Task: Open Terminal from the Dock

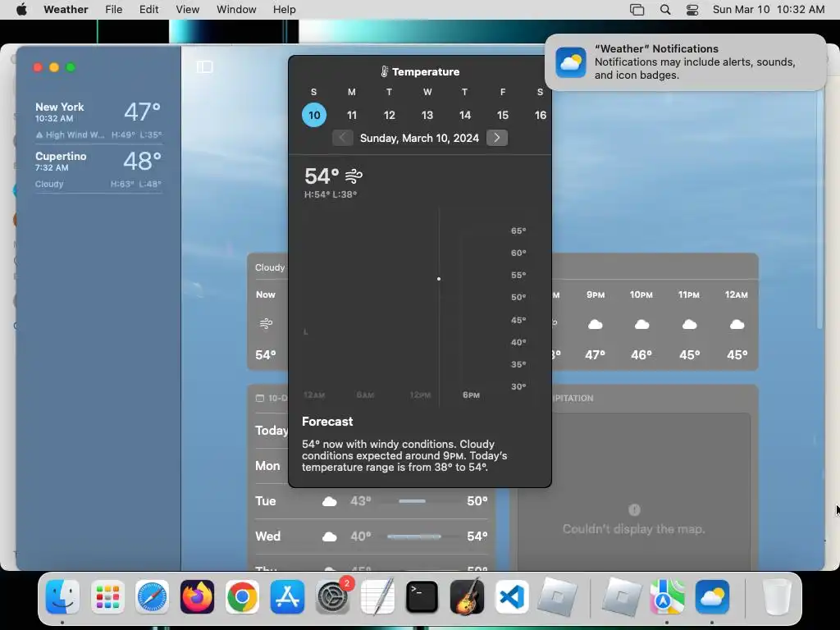Action: point(422,597)
